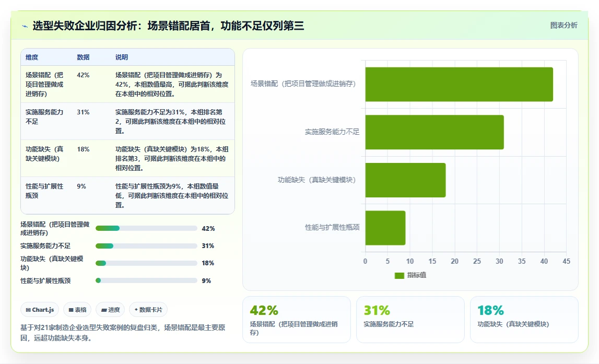The height and width of the screenshot is (364, 599).
Task: Click 功能缺失 label in progress list
Action: [x=52, y=263]
